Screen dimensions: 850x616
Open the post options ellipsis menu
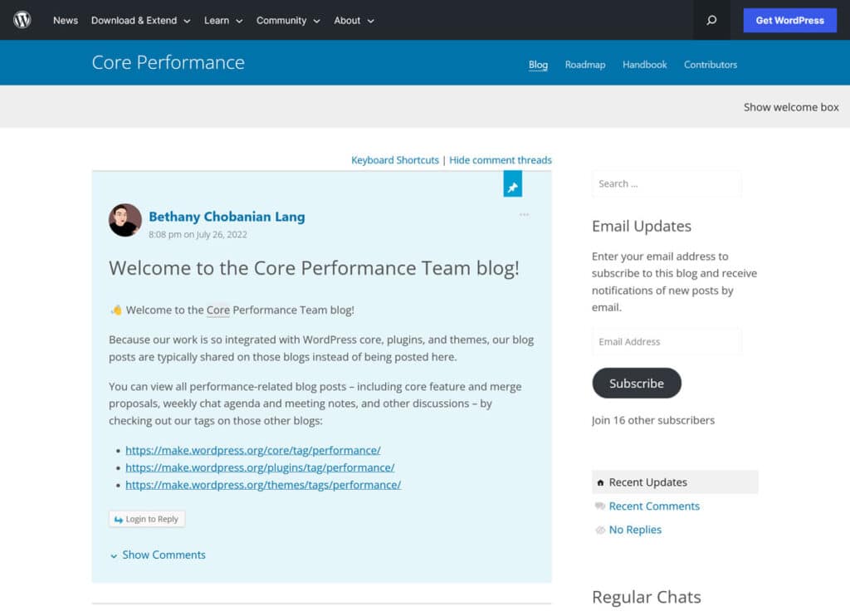pyautogui.click(x=524, y=214)
